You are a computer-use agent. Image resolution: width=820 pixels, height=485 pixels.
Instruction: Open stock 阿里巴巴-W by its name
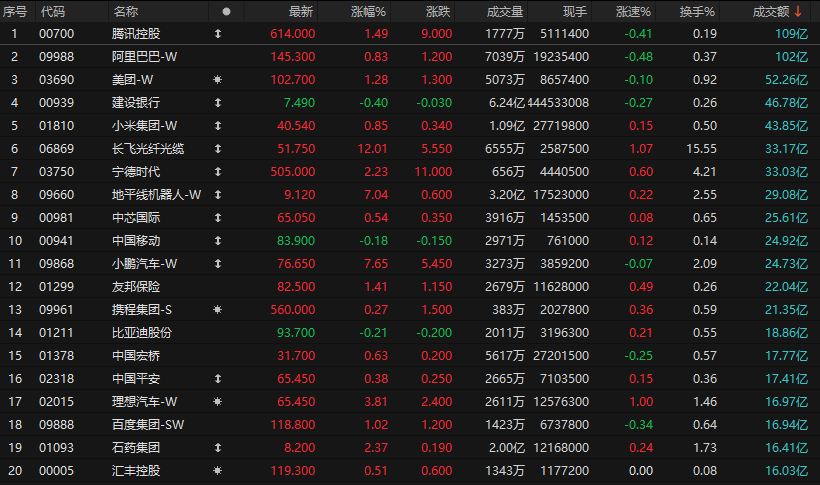[144, 57]
